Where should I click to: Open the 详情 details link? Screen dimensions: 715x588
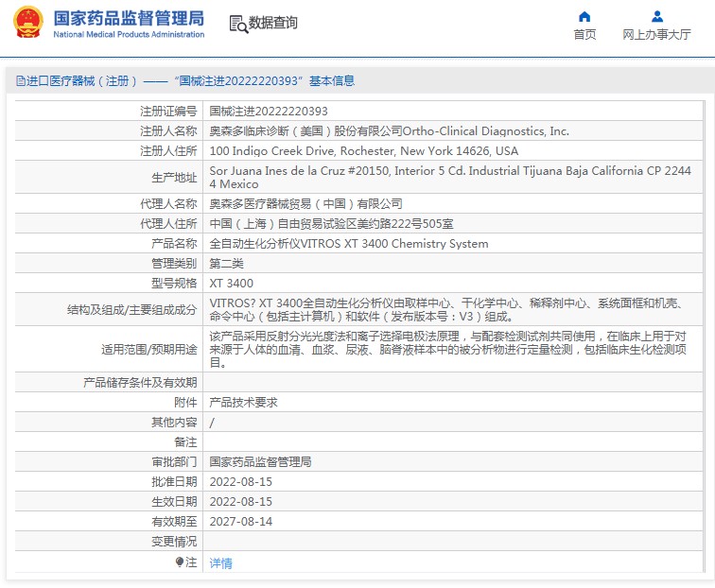click(220, 563)
